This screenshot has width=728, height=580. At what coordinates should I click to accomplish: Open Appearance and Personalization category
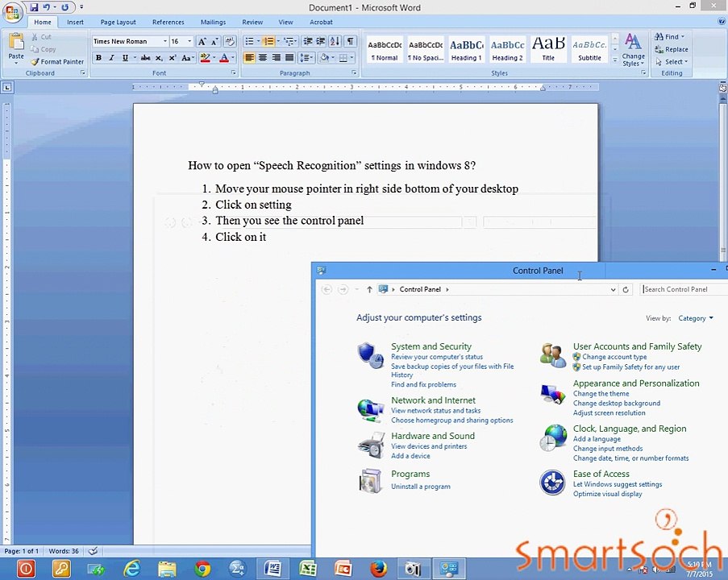636,383
